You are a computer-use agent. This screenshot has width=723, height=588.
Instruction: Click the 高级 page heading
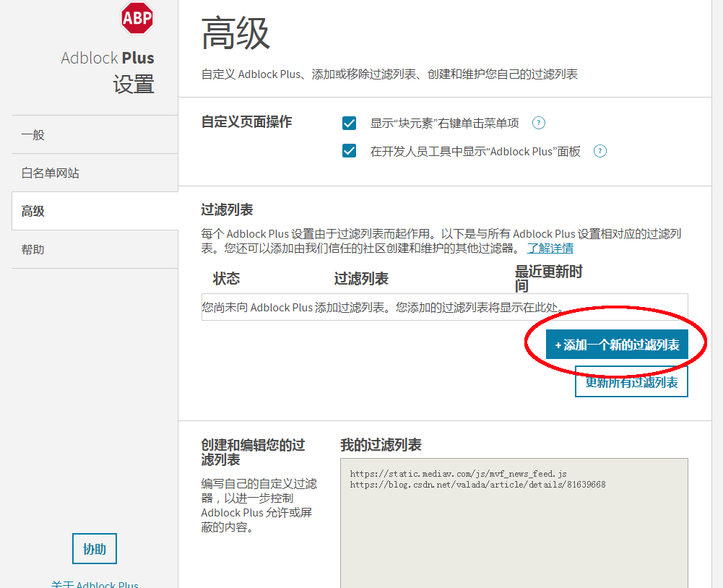235,33
